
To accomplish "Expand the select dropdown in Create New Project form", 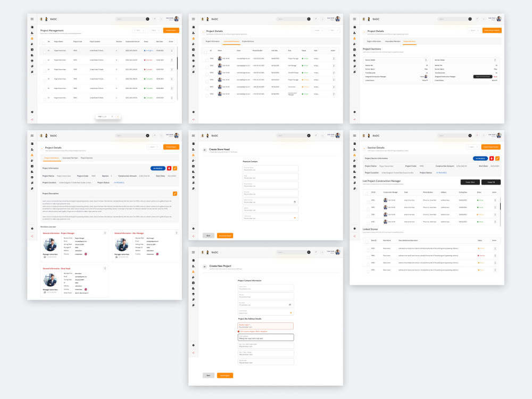I will 266,312.
